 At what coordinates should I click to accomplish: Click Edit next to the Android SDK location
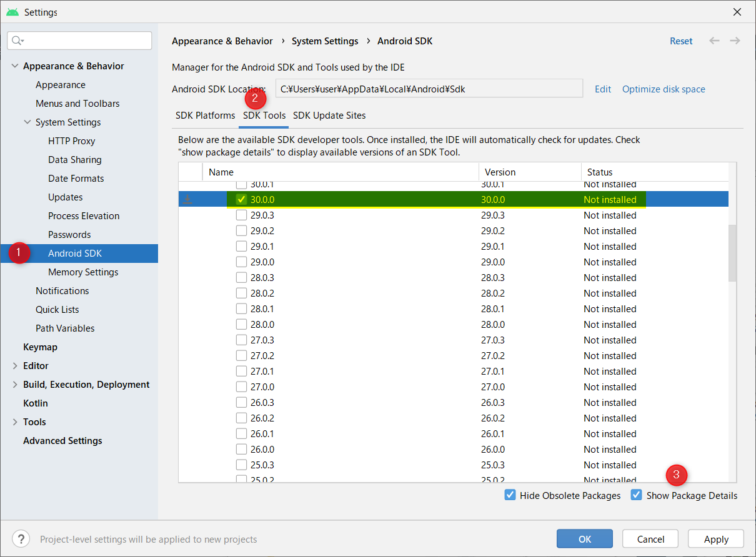click(602, 89)
